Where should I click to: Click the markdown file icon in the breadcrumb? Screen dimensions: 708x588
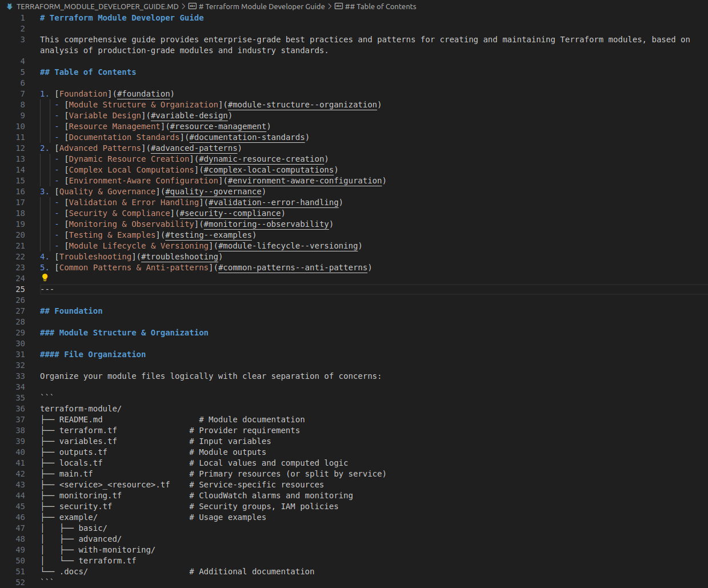point(10,6)
